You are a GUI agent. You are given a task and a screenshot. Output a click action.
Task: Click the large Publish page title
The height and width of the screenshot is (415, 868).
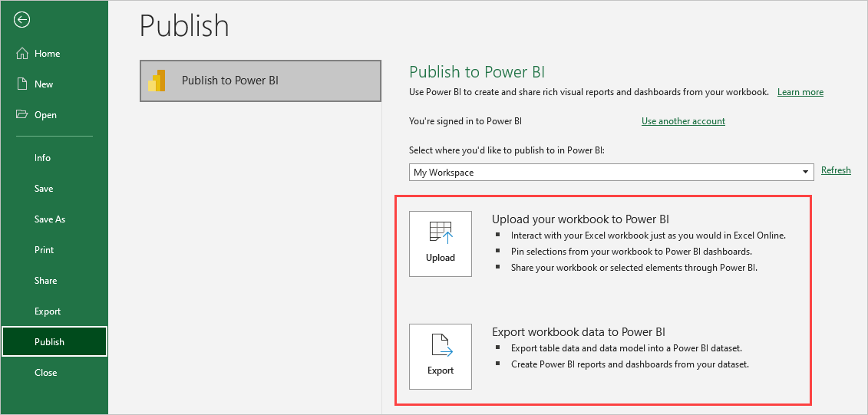(x=184, y=26)
